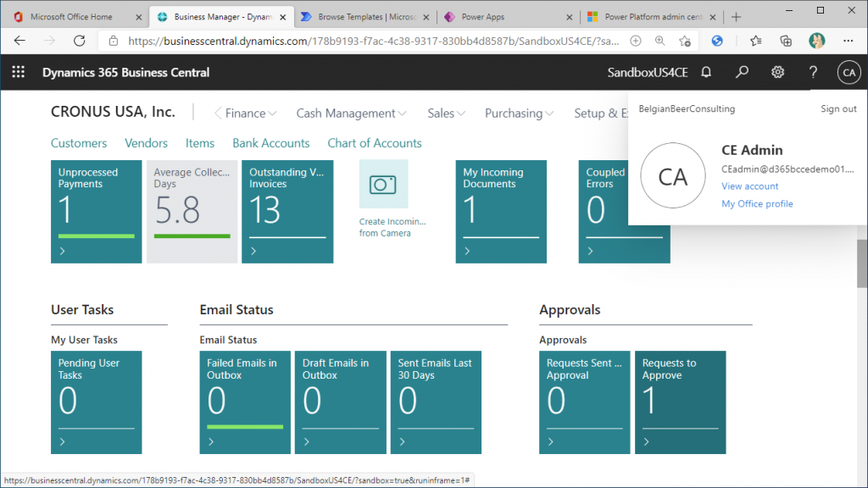This screenshot has width=868, height=488.
Task: Sign out of the CE Admin account
Action: coord(838,109)
